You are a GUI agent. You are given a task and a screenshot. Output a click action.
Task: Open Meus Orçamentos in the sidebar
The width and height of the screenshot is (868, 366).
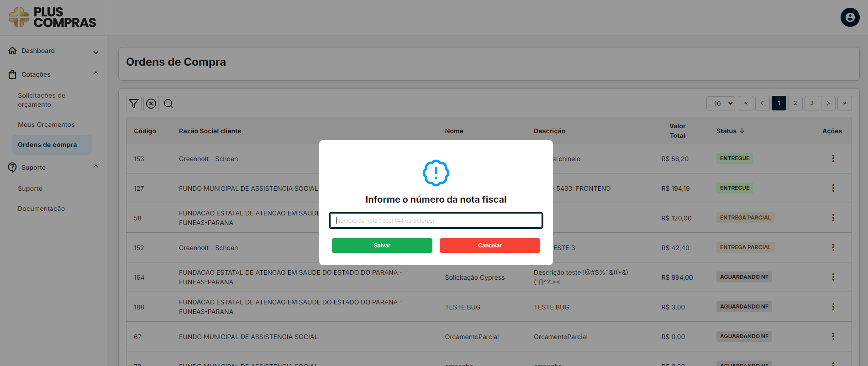point(46,125)
